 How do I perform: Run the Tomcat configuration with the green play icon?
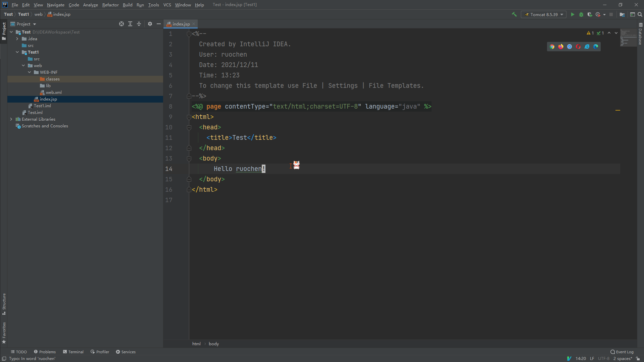pos(573,14)
